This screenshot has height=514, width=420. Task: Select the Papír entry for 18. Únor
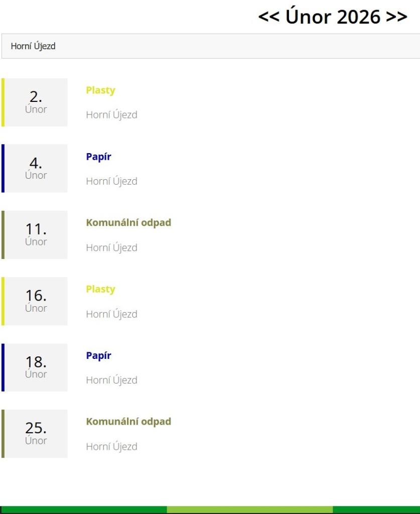(x=98, y=355)
